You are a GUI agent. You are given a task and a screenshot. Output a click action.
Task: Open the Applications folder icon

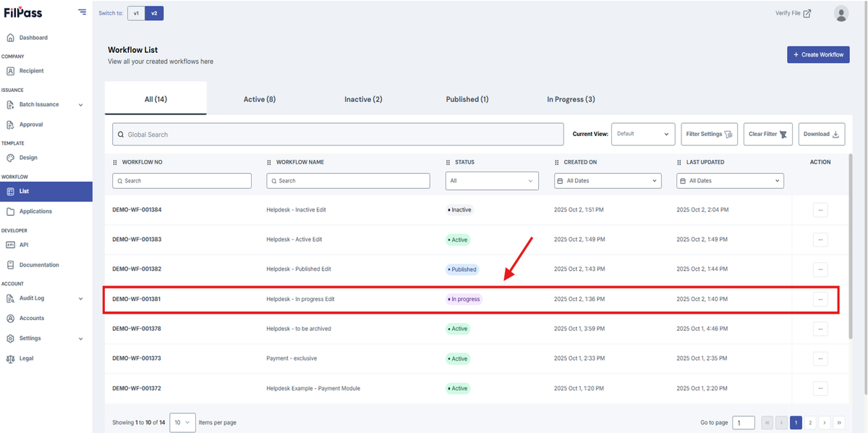pyautogui.click(x=11, y=211)
